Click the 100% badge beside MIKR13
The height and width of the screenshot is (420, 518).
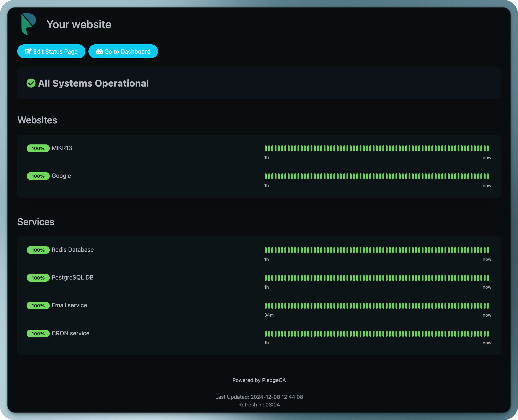[38, 148]
